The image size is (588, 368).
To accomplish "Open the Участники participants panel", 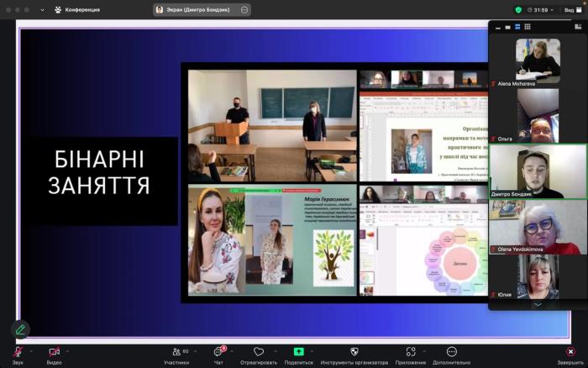I will tap(176, 352).
